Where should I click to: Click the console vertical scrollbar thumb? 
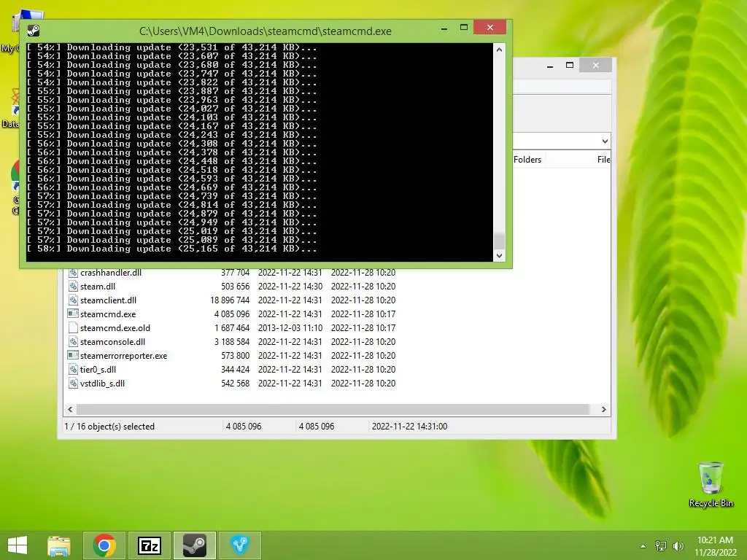pyautogui.click(x=499, y=241)
